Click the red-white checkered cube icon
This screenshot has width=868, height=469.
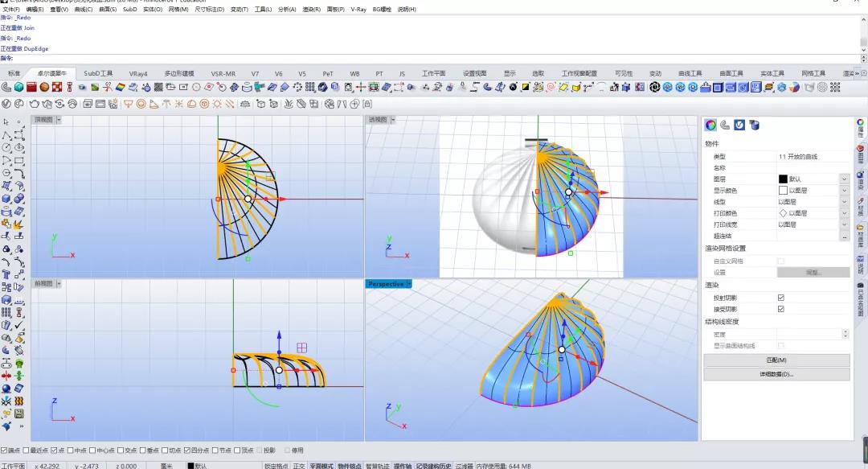coord(57,87)
